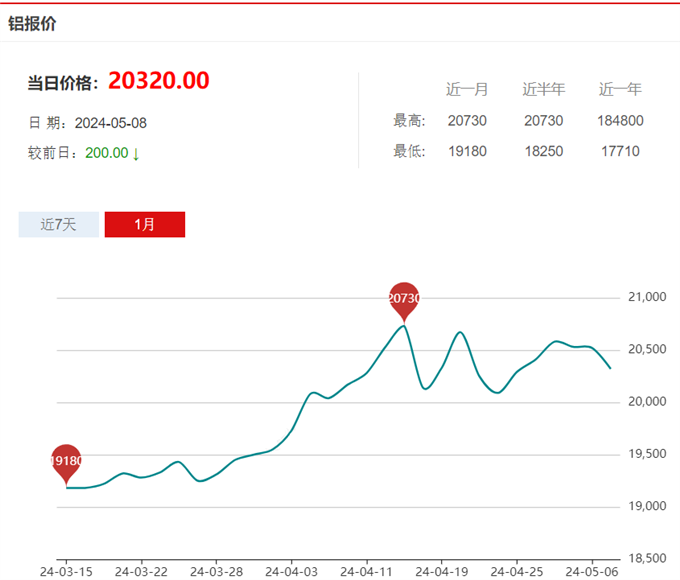Click the red 20730 peak marker pin

[x=403, y=299]
